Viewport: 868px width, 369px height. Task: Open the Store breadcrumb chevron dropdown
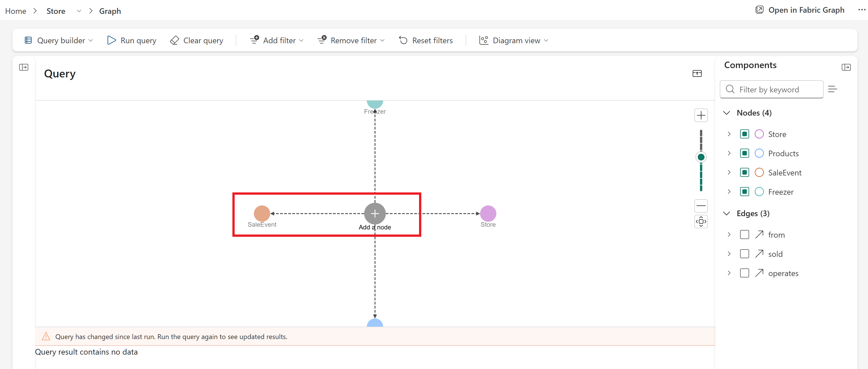[79, 11]
